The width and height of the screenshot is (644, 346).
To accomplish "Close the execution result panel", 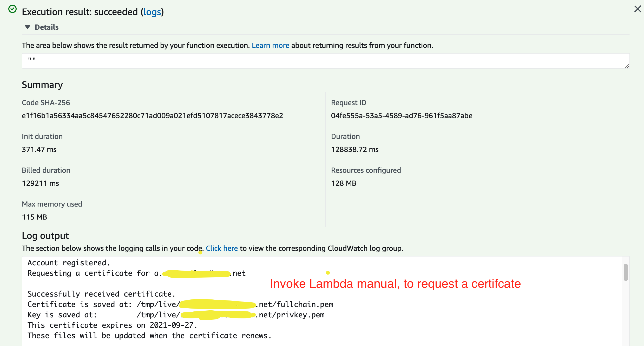I will coord(637,9).
